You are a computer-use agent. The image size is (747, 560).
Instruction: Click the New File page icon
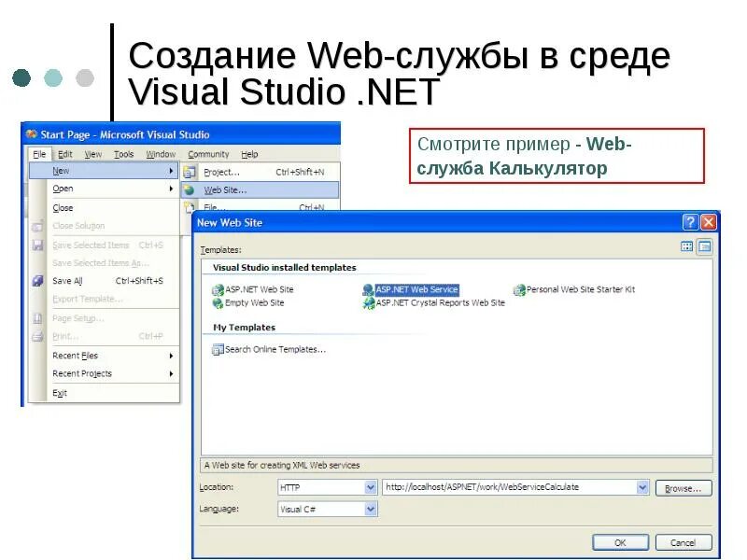(190, 206)
